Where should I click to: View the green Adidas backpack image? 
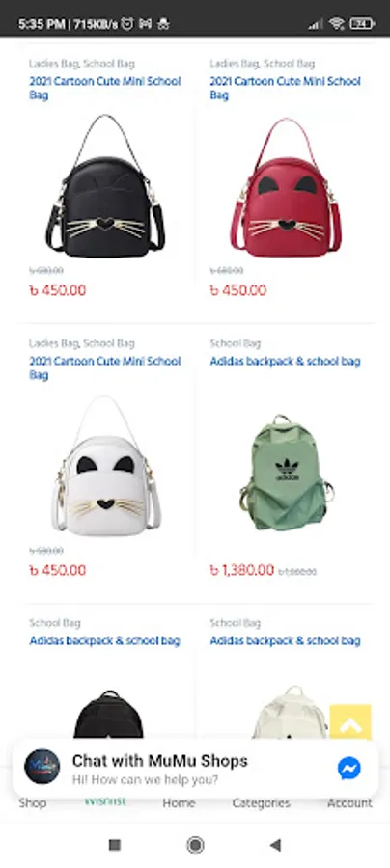[x=286, y=473]
